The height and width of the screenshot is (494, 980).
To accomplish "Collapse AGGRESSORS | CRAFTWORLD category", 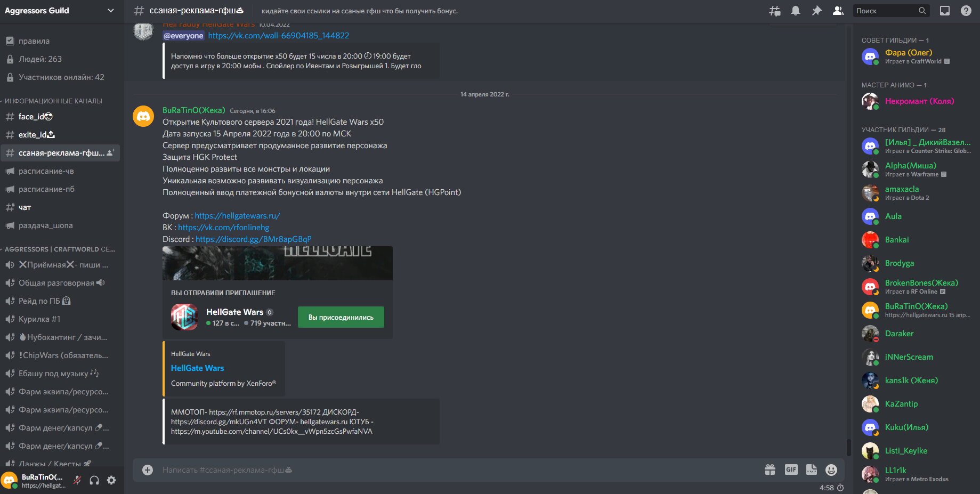I will pos(59,249).
